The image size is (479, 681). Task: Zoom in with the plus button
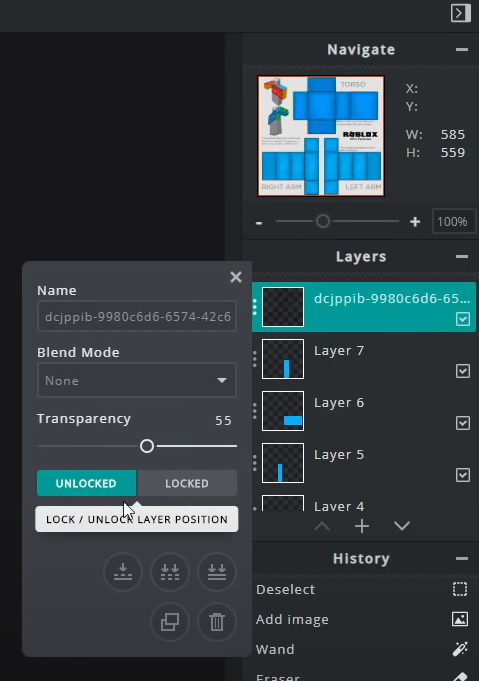pyautogui.click(x=415, y=222)
